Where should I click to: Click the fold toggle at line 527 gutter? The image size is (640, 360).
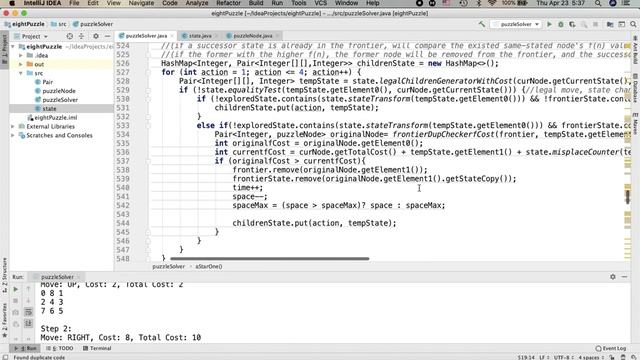tap(148, 72)
